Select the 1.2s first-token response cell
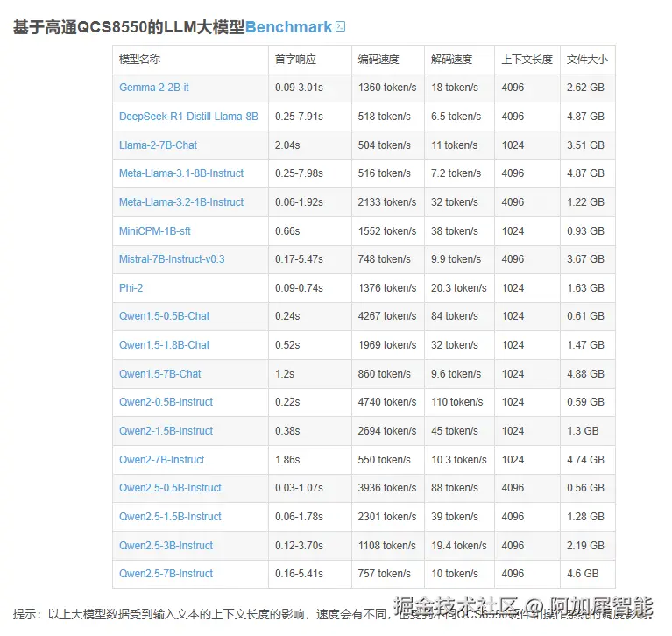 pyautogui.click(x=310, y=374)
